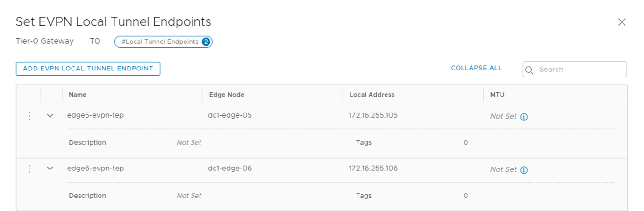Focus the Search input field
Viewport: 644px width, 211px height.
(580, 70)
